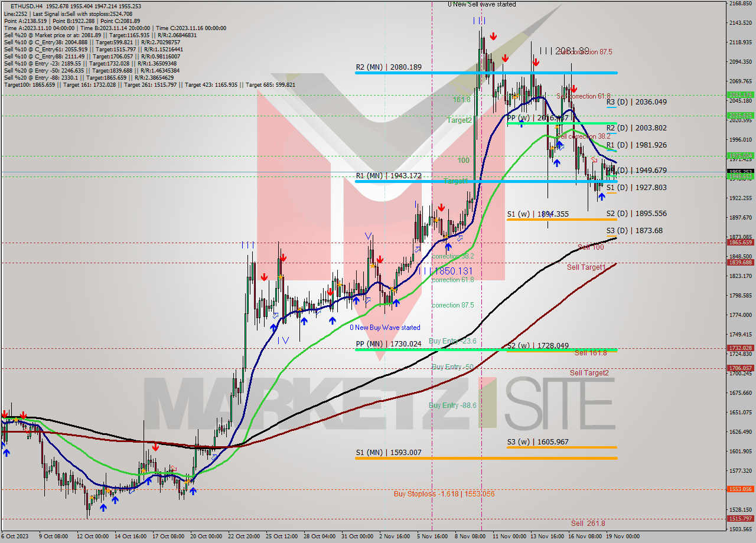The width and height of the screenshot is (756, 543).
Task: Select the 'Sell Target2' label
Action: pyautogui.click(x=589, y=373)
